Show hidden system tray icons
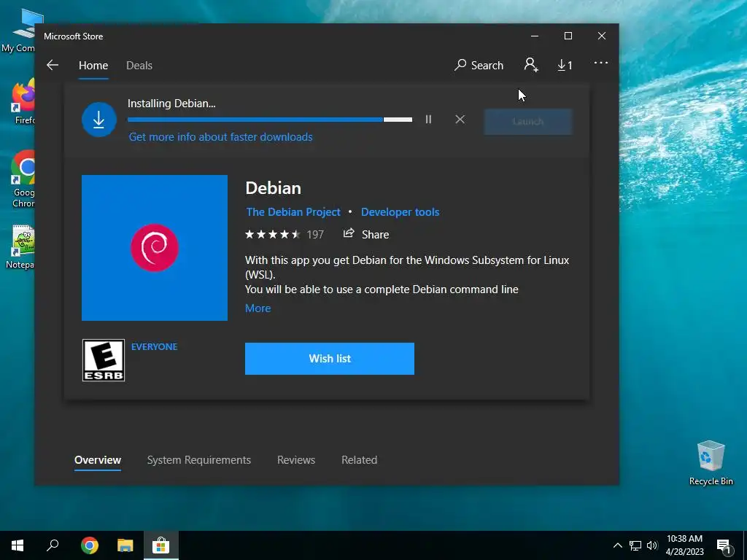The width and height of the screenshot is (747, 560). pyautogui.click(x=617, y=545)
